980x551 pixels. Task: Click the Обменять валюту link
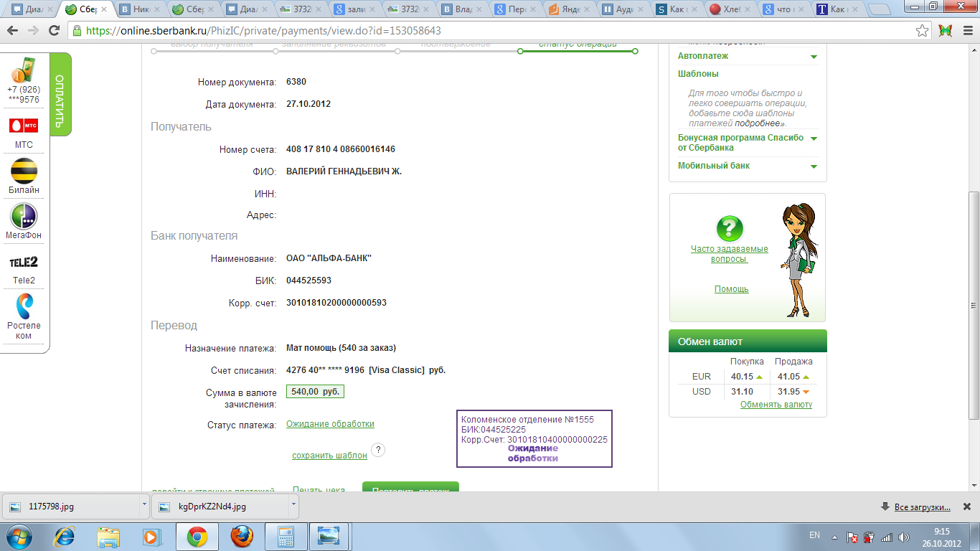pos(776,405)
